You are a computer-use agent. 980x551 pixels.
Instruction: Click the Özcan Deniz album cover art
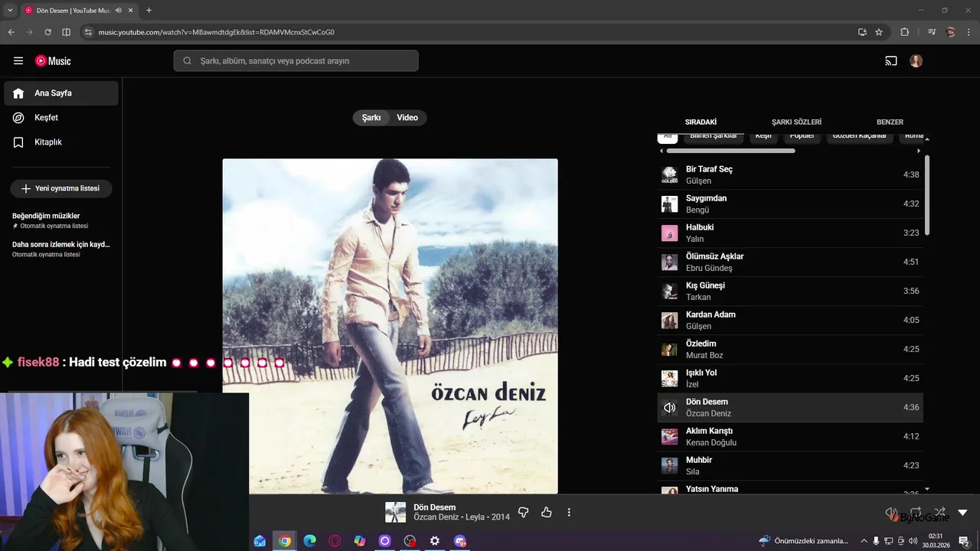[x=390, y=327]
